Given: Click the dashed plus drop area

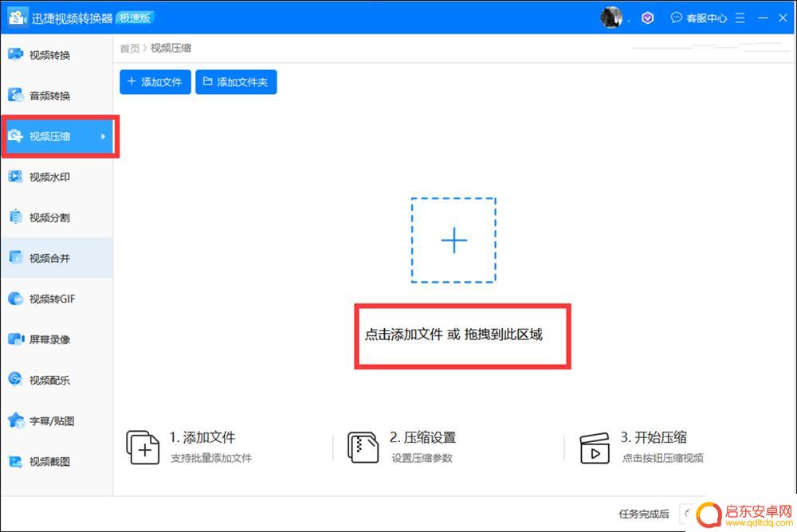Looking at the screenshot, I should point(453,240).
